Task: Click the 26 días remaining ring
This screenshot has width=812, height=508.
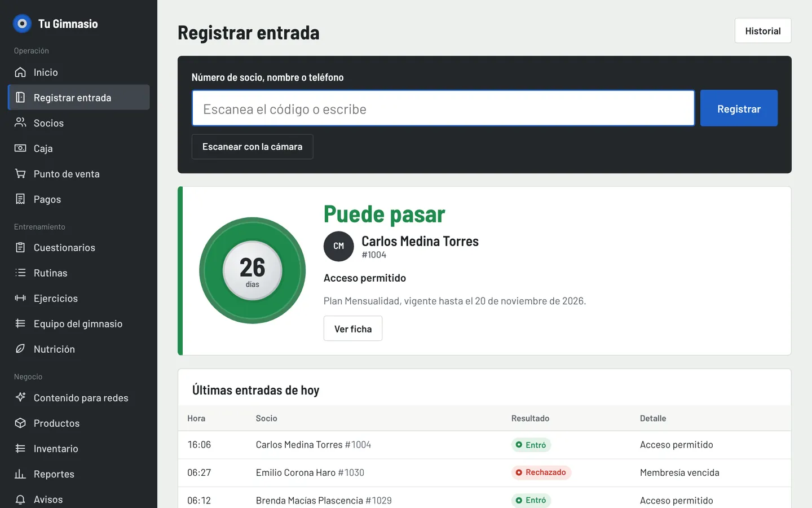Action: click(253, 270)
